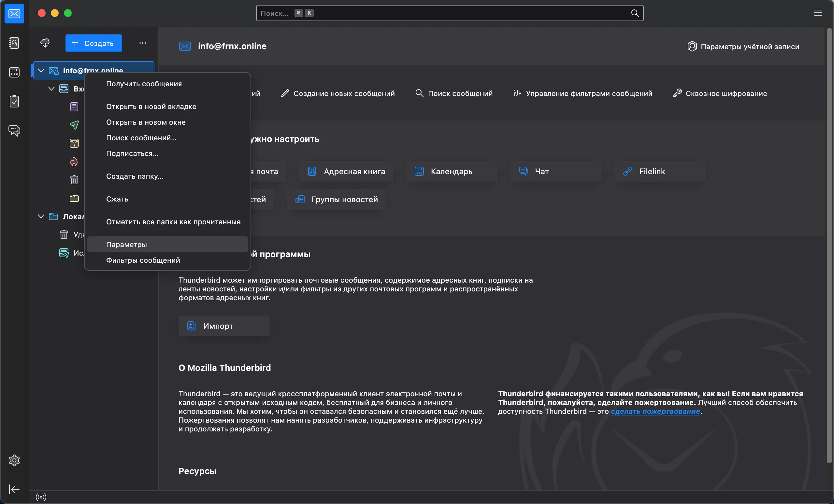Select Параметры in the context menu
Screen dimensions: 834x504
(127, 244)
